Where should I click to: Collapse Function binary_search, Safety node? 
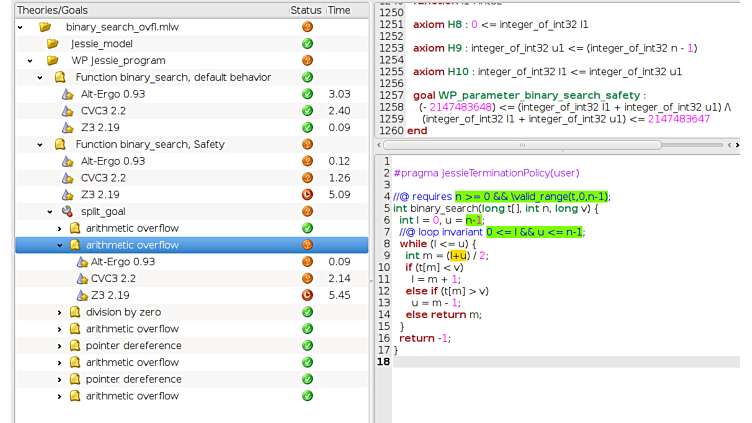(x=39, y=145)
